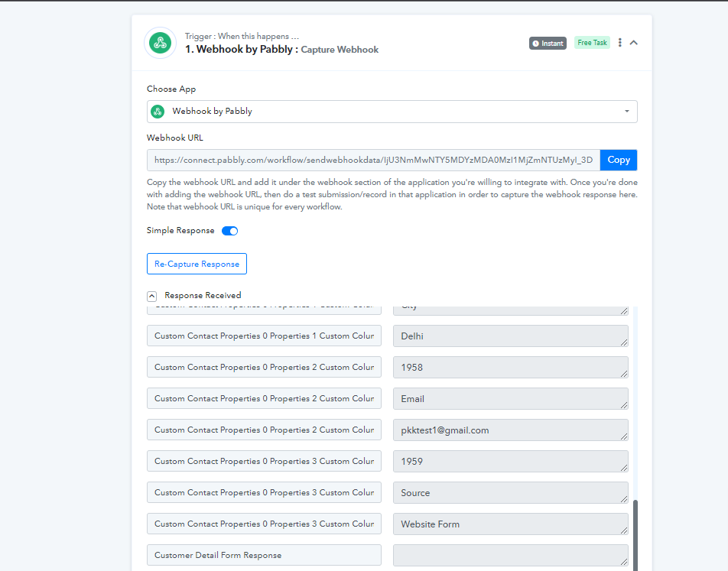Click the Website Form value field

(x=511, y=524)
